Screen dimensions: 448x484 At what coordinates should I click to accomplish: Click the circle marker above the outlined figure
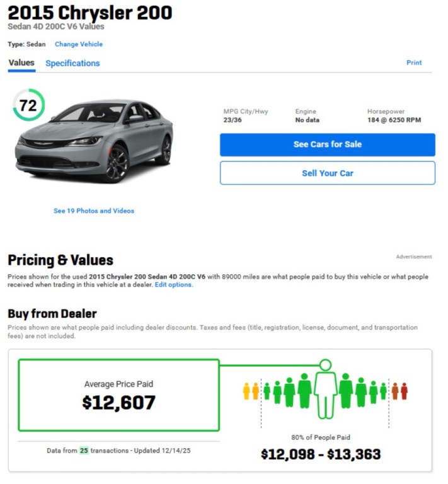325,364
